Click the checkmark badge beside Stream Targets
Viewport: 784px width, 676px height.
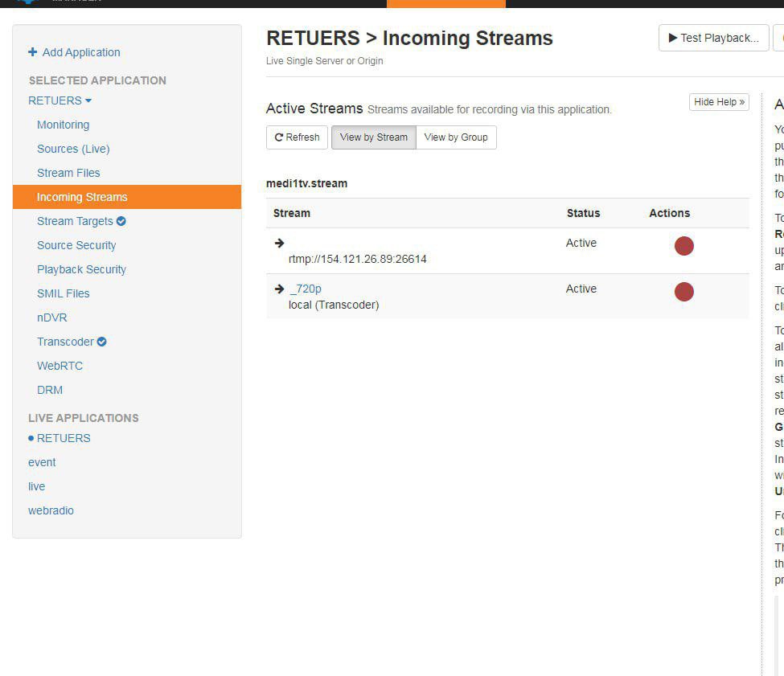coord(121,221)
